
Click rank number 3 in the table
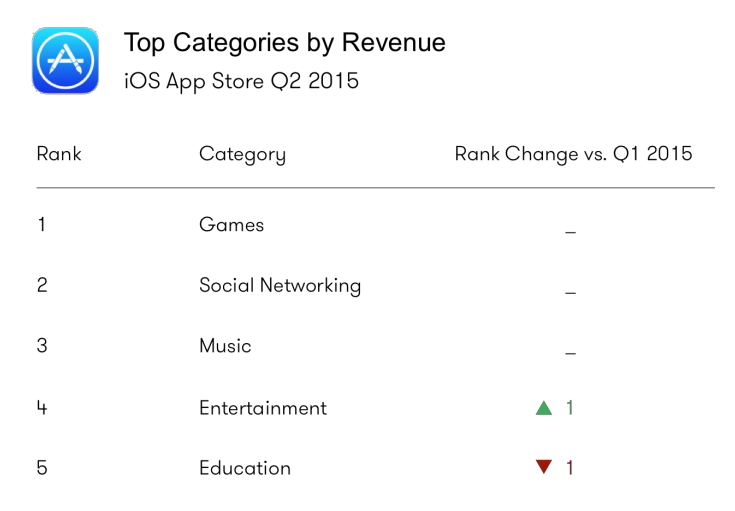(x=42, y=346)
